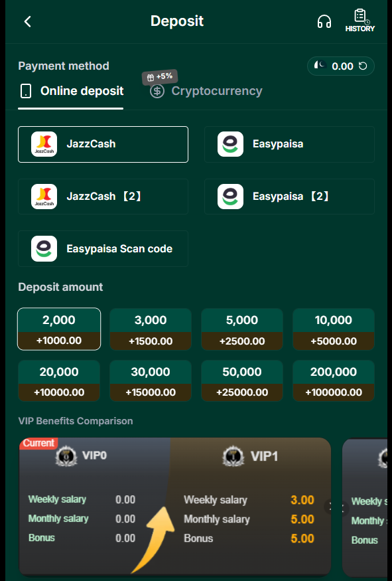Go back using the top-left arrow
The width and height of the screenshot is (392, 581).
(27, 21)
